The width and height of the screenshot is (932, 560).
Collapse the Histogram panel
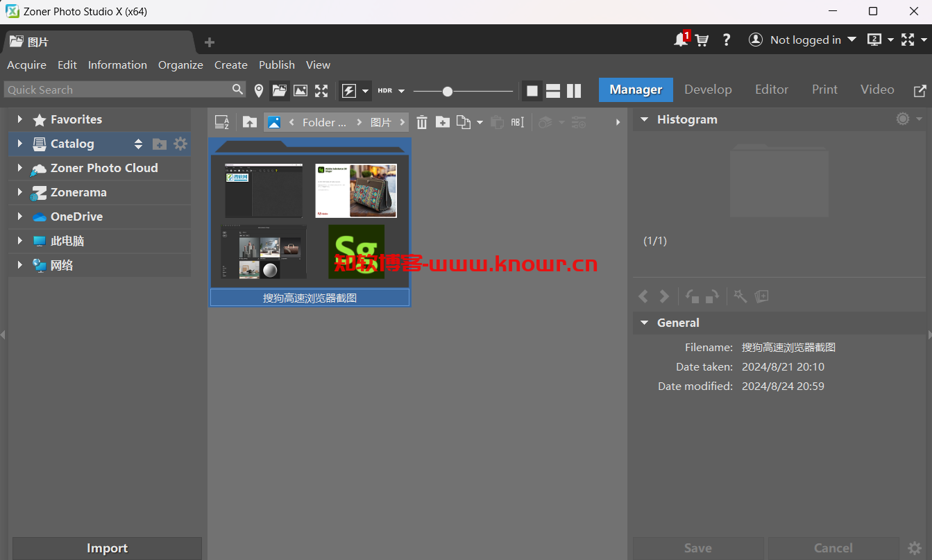(x=644, y=119)
